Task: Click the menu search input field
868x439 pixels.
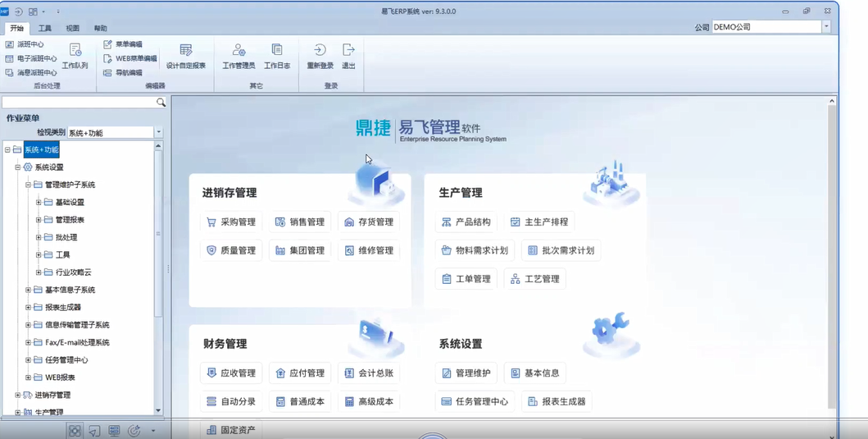Action: click(x=80, y=103)
